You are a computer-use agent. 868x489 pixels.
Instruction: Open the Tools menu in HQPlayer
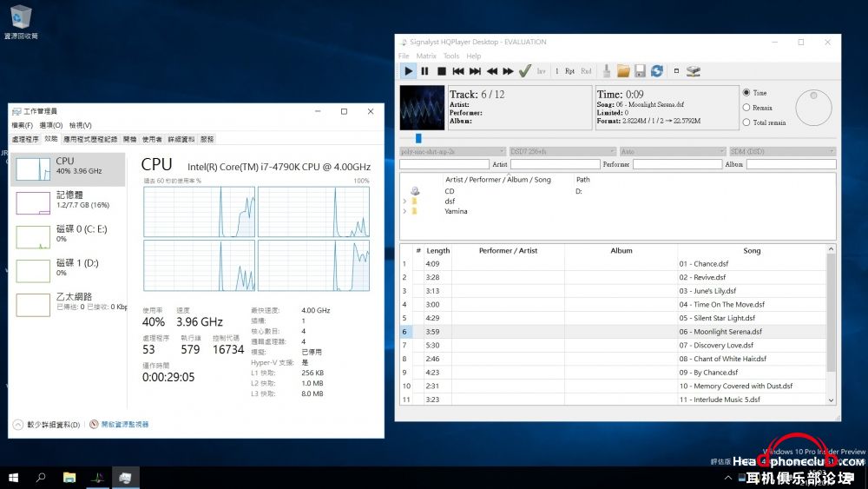point(451,56)
